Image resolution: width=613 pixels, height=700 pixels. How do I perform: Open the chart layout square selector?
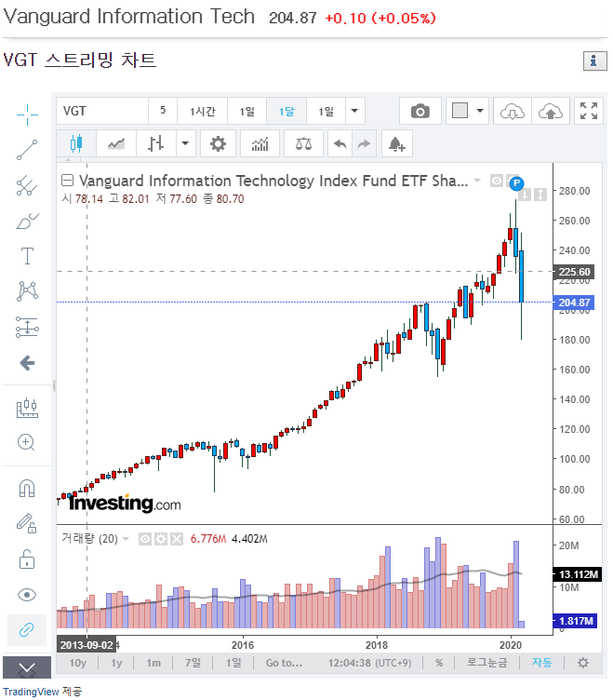coord(460,110)
